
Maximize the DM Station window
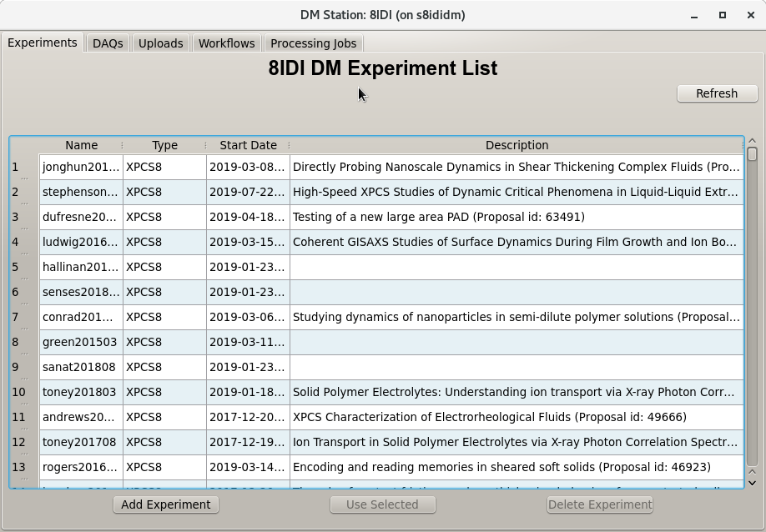tap(723, 15)
